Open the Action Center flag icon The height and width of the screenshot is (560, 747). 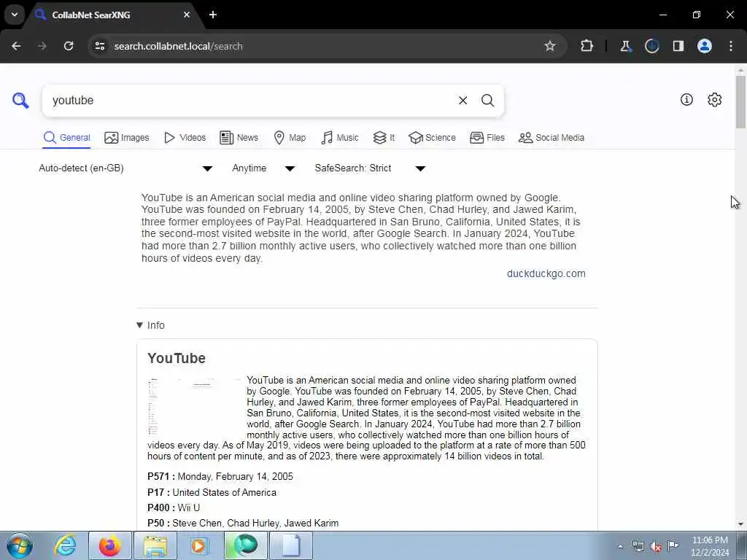pyautogui.click(x=673, y=546)
